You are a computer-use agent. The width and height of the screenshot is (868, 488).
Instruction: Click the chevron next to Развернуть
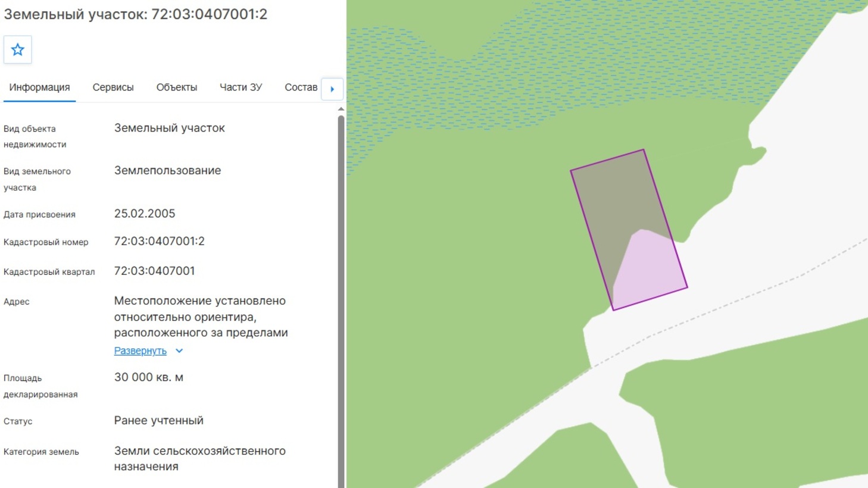point(179,351)
